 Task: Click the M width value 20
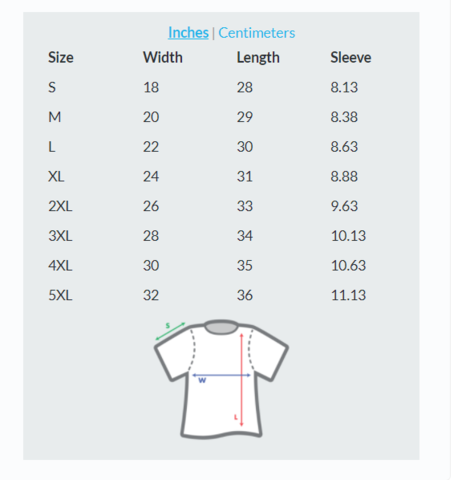pos(151,117)
